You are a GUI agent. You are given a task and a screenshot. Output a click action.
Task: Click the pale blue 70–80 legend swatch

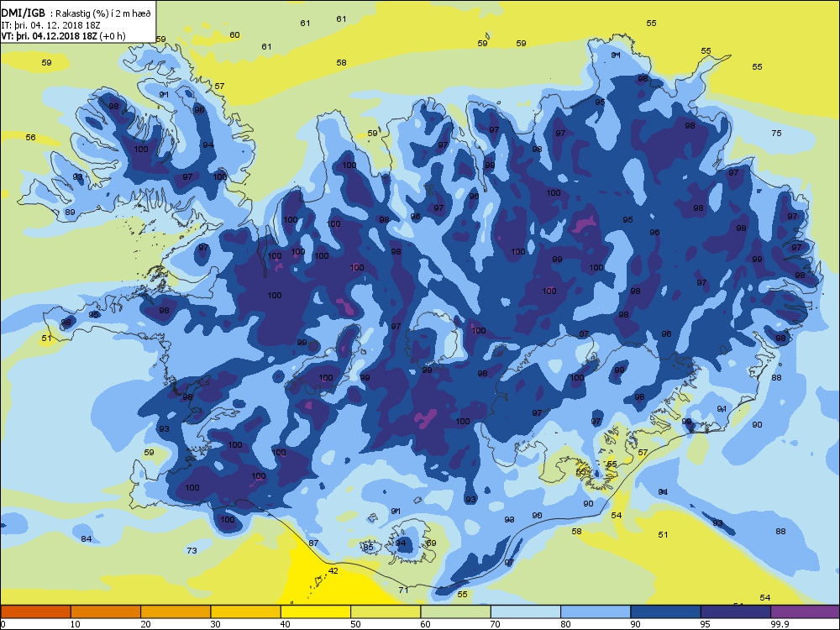[x=526, y=612]
